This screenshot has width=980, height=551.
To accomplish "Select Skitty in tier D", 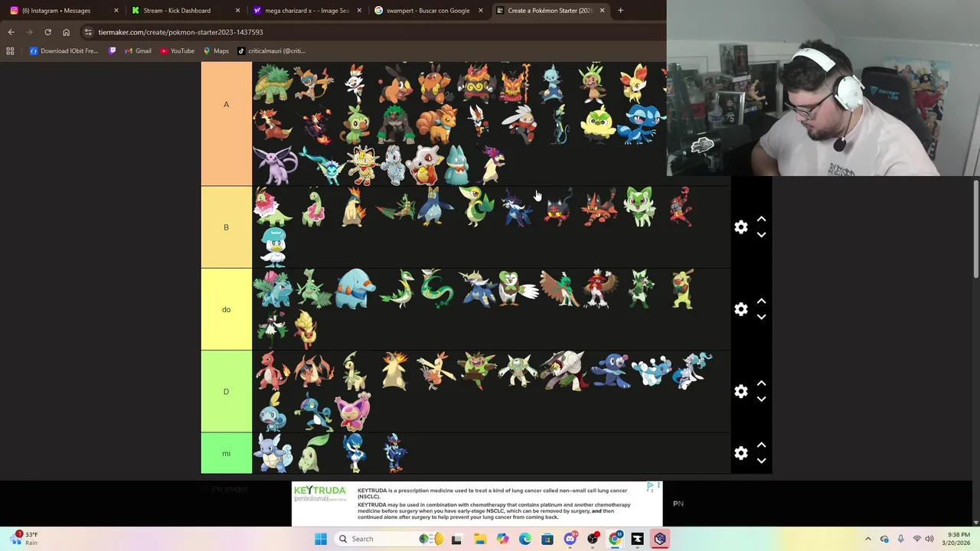I will [x=354, y=411].
